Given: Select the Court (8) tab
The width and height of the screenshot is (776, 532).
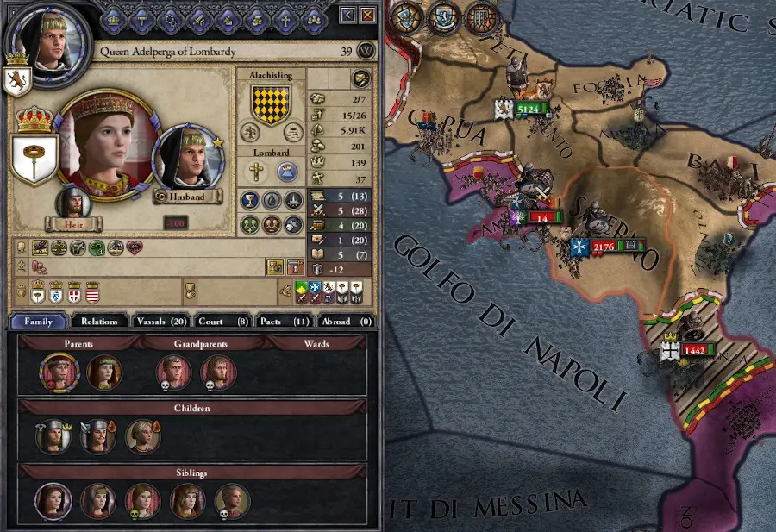Looking at the screenshot, I should point(223,321).
